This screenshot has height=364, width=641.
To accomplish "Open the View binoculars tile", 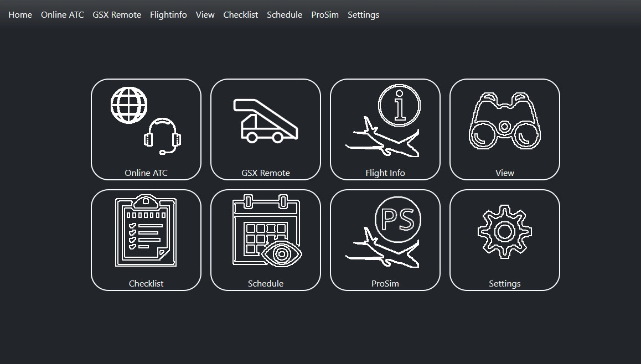I will [504, 129].
